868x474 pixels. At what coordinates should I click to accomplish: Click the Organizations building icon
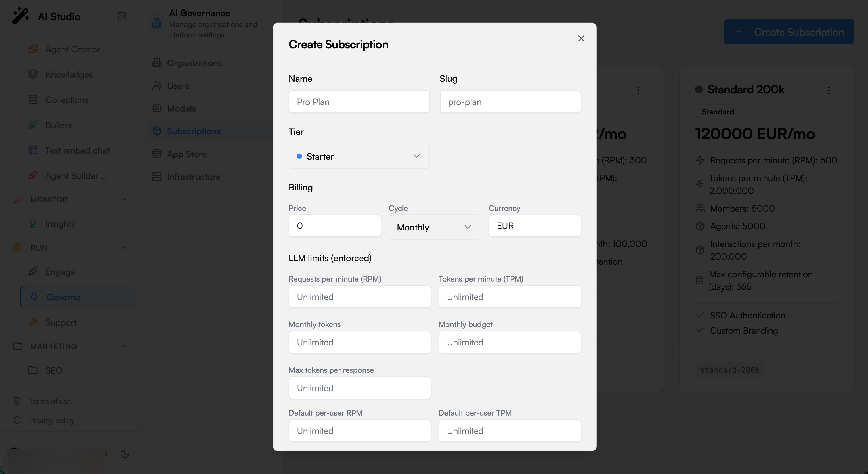coord(157,63)
